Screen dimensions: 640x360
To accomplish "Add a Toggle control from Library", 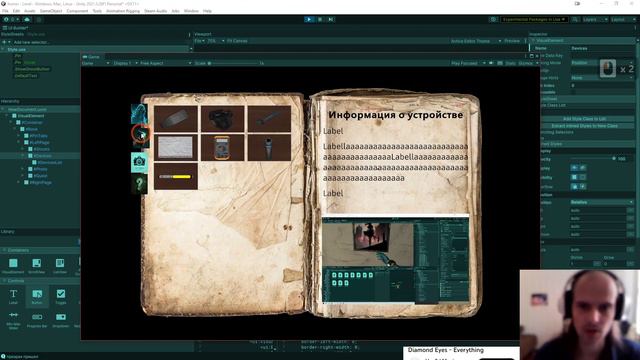I will [60, 296].
